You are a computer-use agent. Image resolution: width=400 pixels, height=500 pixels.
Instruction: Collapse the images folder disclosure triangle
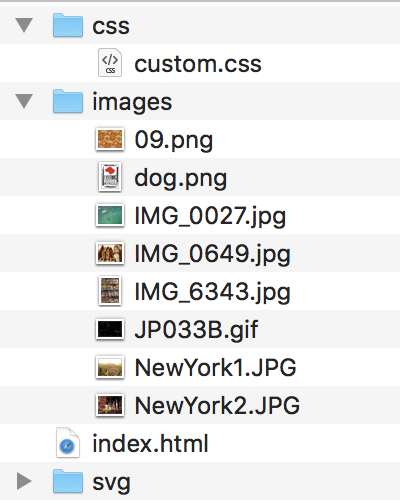click(x=24, y=101)
